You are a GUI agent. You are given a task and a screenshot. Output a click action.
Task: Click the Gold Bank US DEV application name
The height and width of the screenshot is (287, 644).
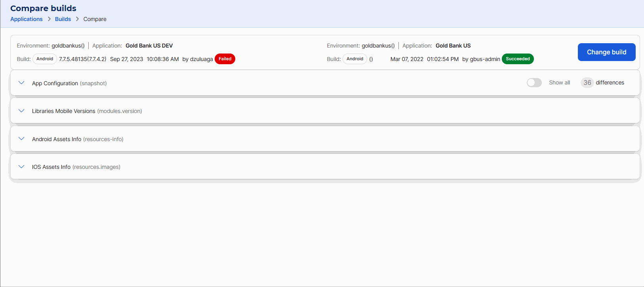[x=149, y=46]
